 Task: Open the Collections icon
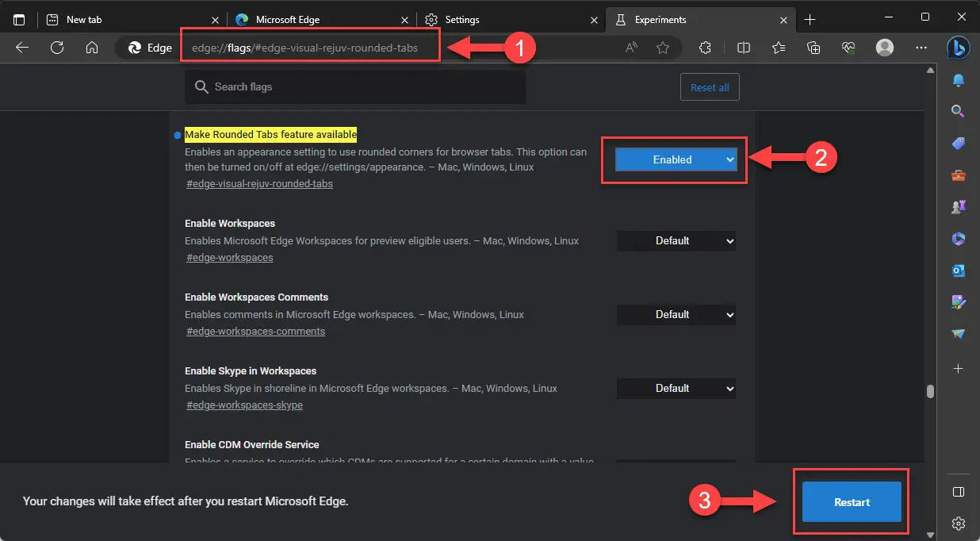tap(813, 48)
